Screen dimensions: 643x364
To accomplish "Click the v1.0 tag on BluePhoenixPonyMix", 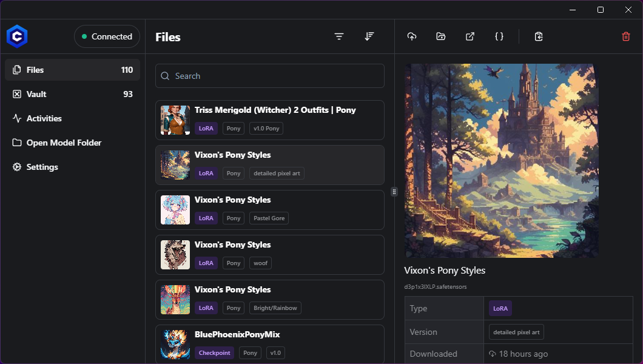I will tap(275, 353).
